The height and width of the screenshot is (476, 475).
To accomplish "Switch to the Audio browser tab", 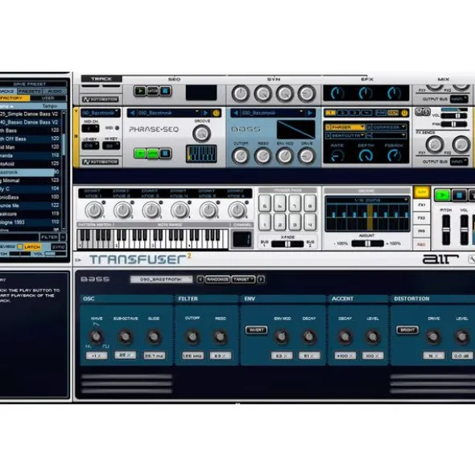I will click(x=55, y=91).
